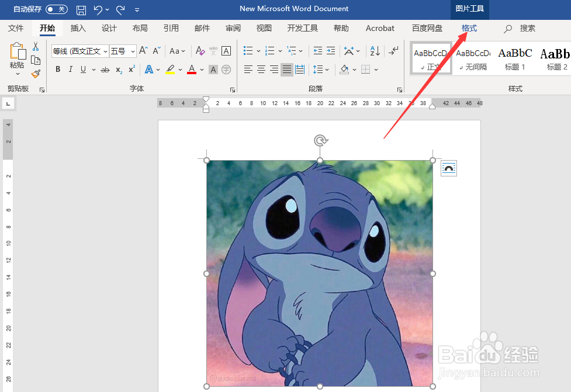Open the Paragraph dialog launcher
Image resolution: width=571 pixels, height=392 pixels.
400,90
